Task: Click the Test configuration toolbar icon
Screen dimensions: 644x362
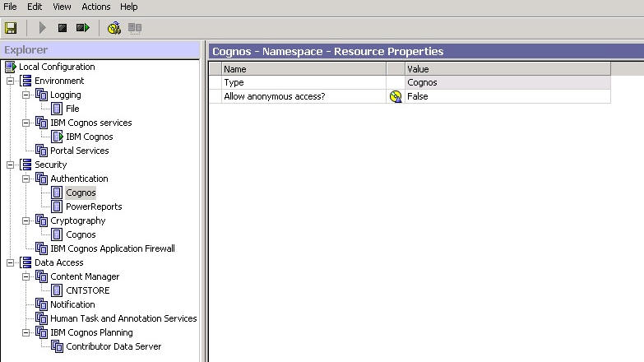Action: (x=114, y=28)
